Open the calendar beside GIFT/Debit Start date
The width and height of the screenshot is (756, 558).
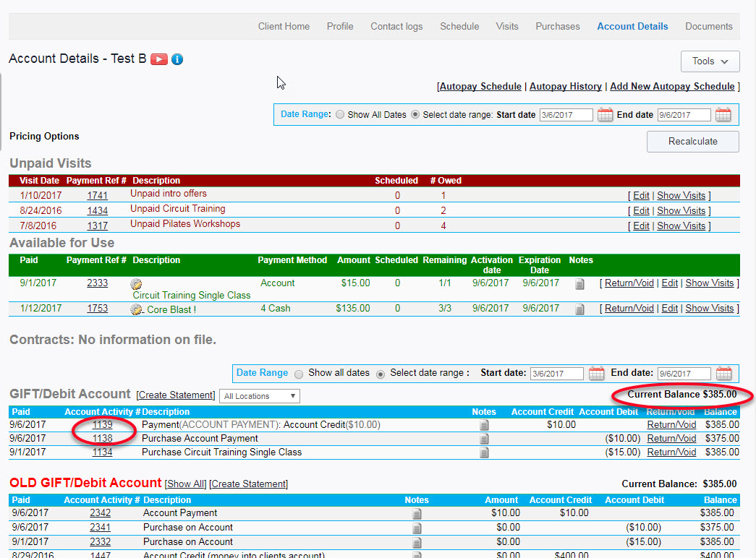pyautogui.click(x=596, y=374)
